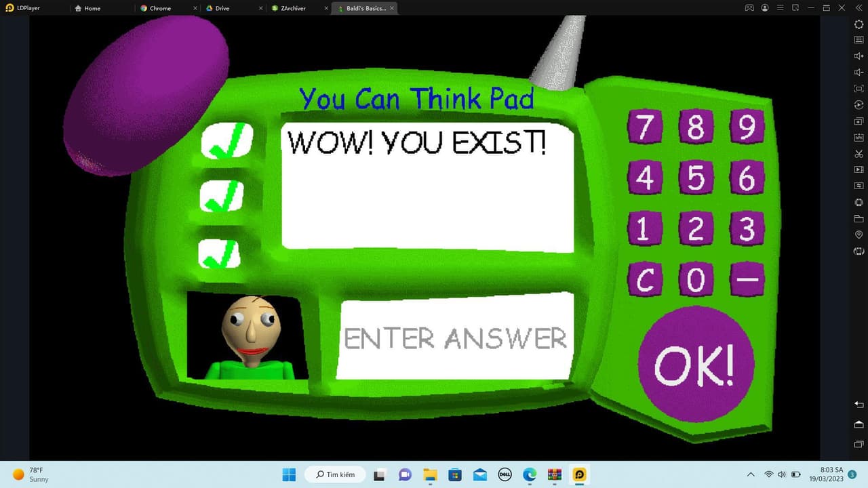The width and height of the screenshot is (868, 488).
Task: Tap the 3 key on the keypad
Action: [747, 228]
